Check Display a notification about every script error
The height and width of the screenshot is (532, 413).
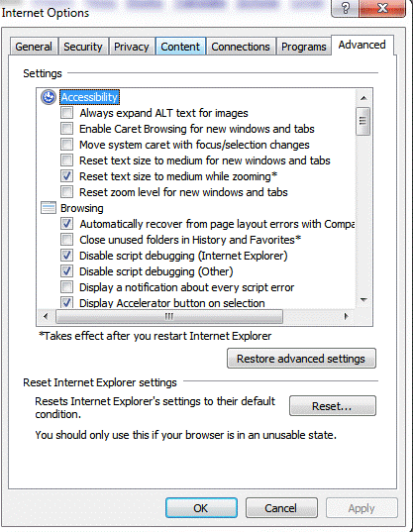coord(66,287)
